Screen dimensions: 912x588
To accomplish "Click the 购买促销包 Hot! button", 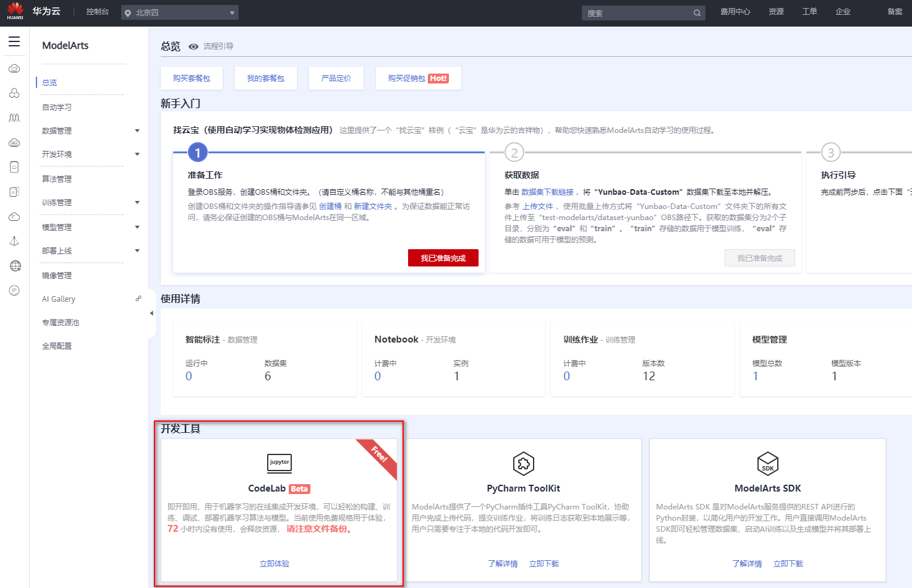I will [419, 79].
